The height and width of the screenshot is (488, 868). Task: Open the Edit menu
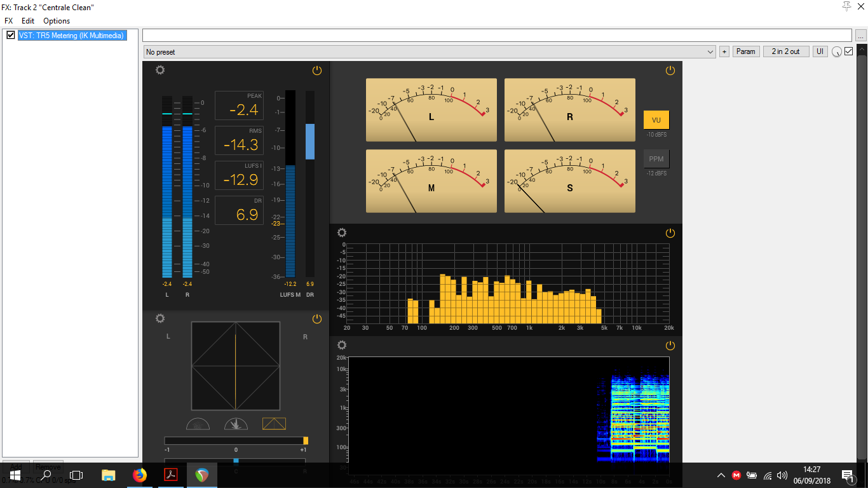28,21
